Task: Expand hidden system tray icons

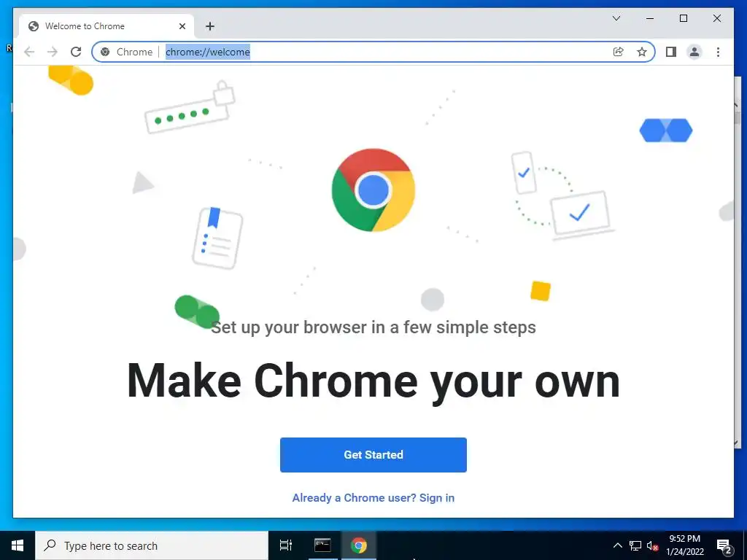Action: pyautogui.click(x=617, y=545)
